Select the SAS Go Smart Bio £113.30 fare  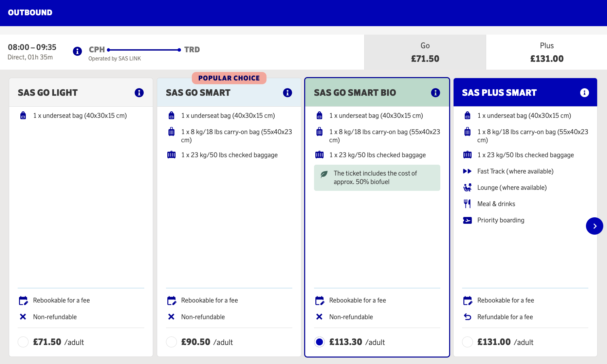tap(319, 342)
